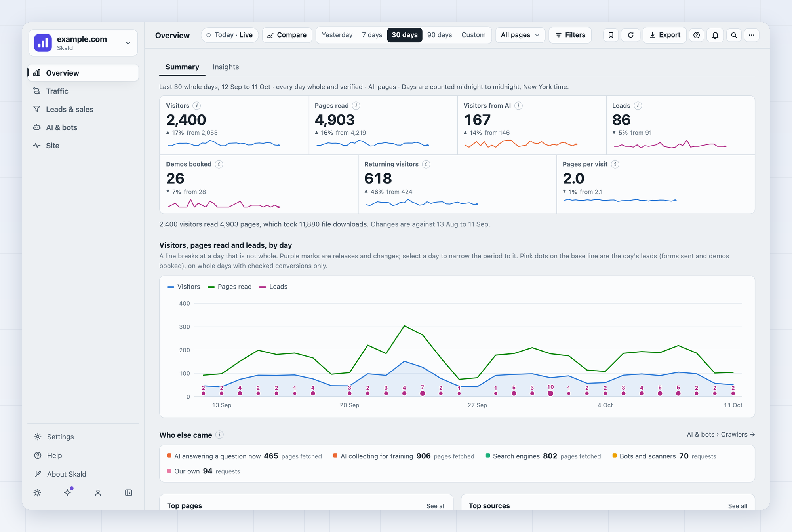Open notifications bell icon
The width and height of the screenshot is (792, 532).
[715, 35]
